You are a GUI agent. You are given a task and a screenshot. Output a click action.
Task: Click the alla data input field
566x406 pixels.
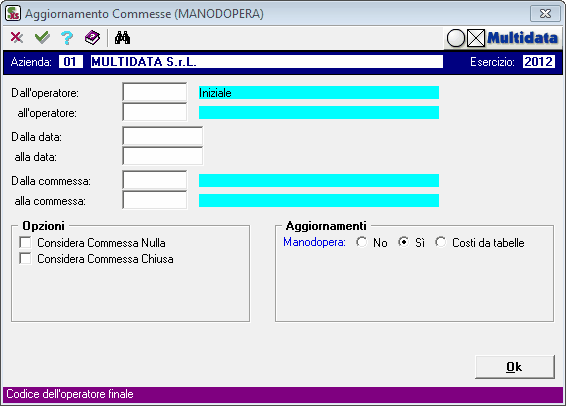pyautogui.click(x=163, y=156)
